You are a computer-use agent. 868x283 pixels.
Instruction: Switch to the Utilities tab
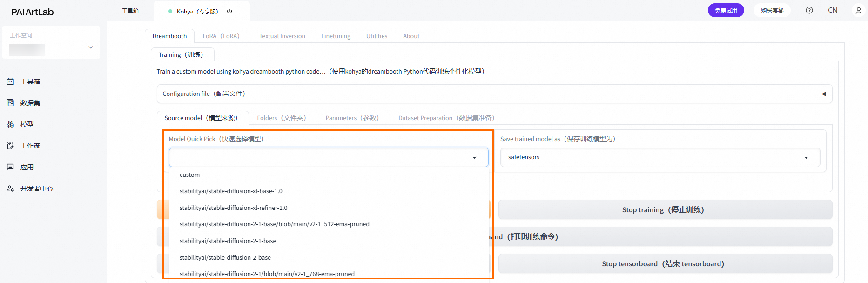[377, 36]
